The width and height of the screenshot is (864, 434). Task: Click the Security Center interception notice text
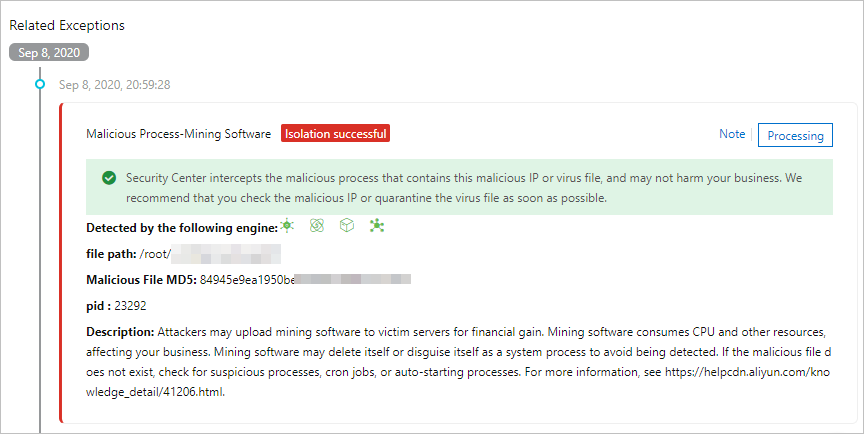click(464, 188)
